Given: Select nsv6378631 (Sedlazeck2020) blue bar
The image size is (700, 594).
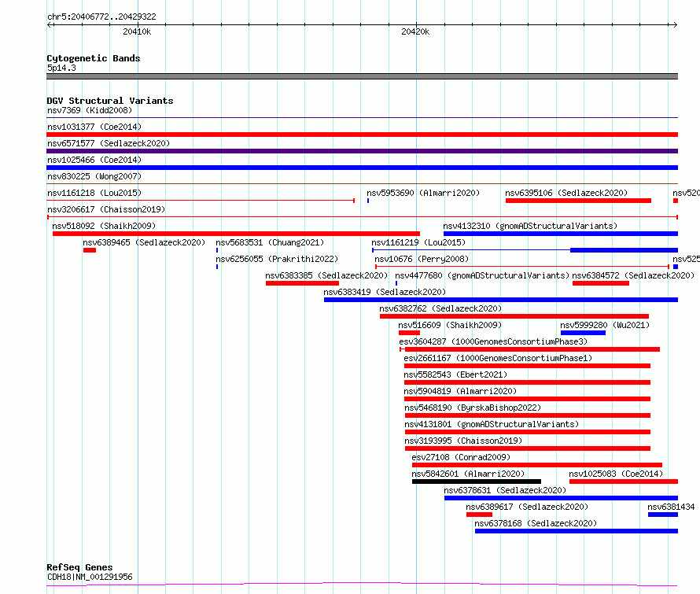Looking at the screenshot, I should pyautogui.click(x=561, y=498).
